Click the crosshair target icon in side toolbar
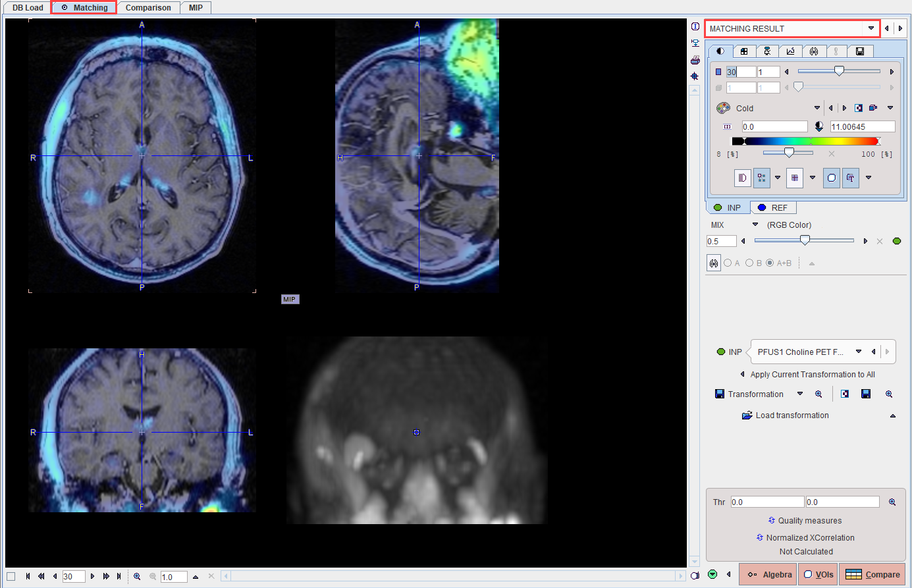This screenshot has width=912, height=588. point(695,76)
